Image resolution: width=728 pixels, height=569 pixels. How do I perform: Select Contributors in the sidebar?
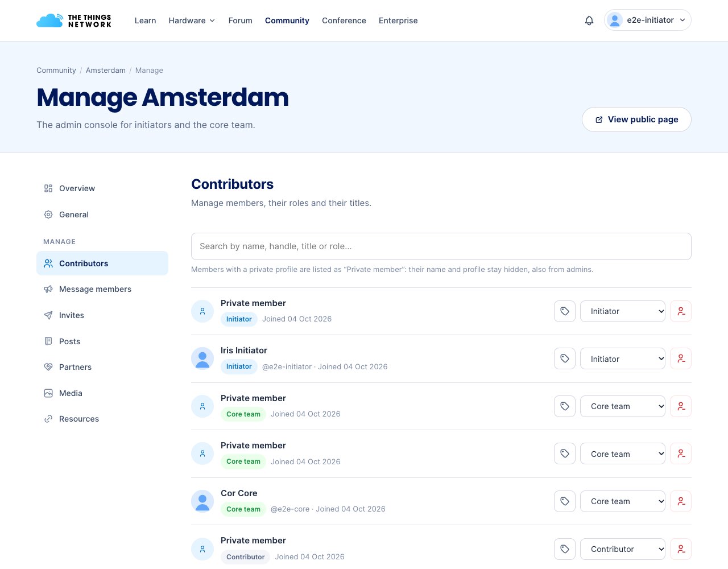pos(102,263)
